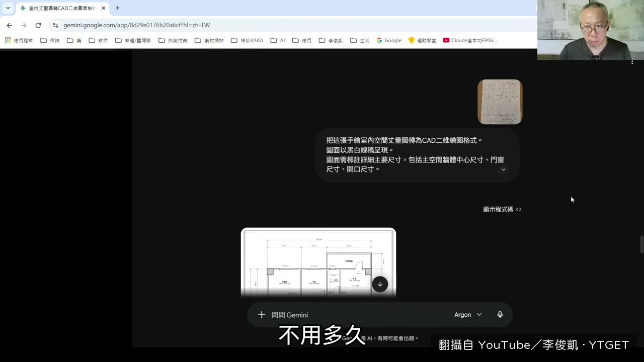Open the 李俊凱 bookmark folder
Viewport: 644px width, 362px height.
[331, 40]
